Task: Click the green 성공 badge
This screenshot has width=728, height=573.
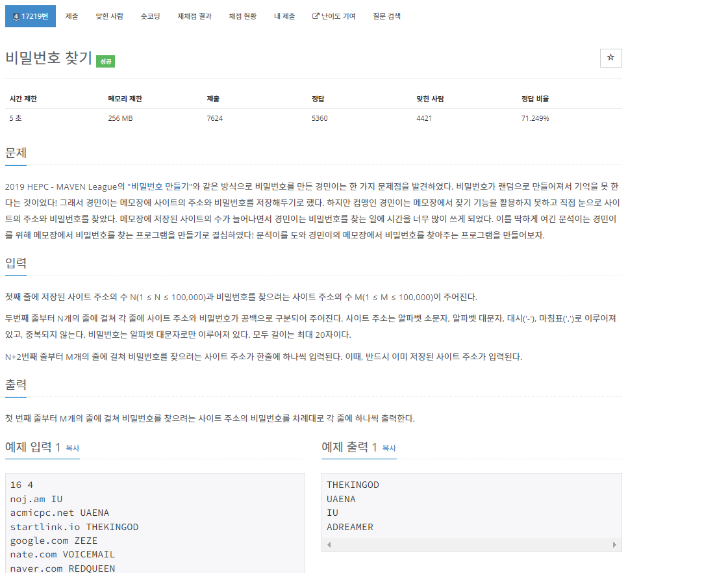Action: tap(105, 61)
